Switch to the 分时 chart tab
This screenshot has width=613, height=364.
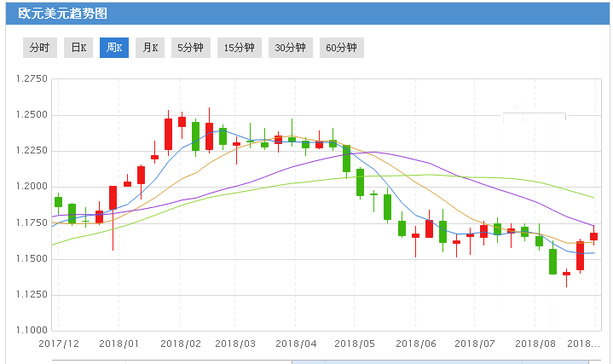[x=39, y=48]
